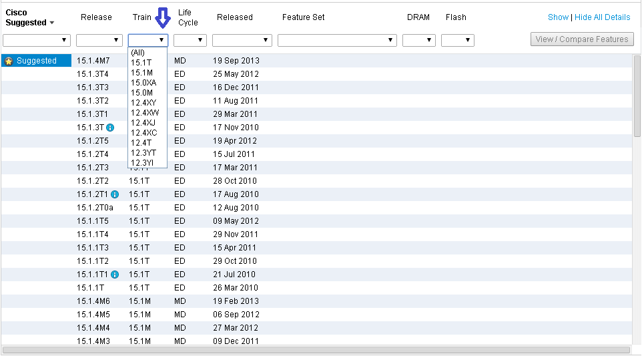Select release 15.1.3T4
The height and width of the screenshot is (356, 644).
92,74
